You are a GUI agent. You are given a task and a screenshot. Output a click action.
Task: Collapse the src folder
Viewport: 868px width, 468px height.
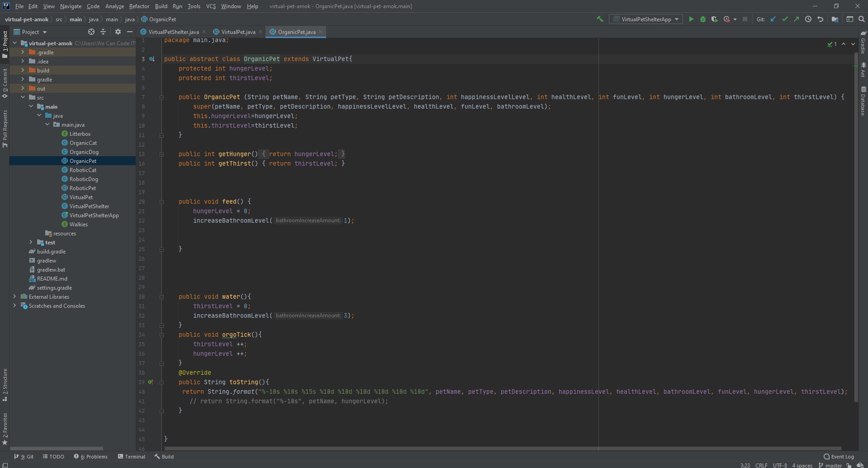pos(23,98)
